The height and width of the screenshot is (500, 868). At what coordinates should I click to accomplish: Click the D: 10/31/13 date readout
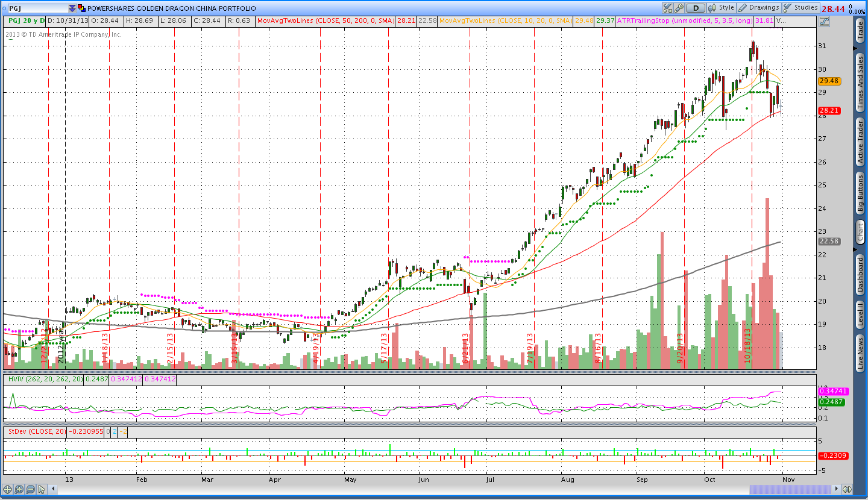[x=68, y=20]
